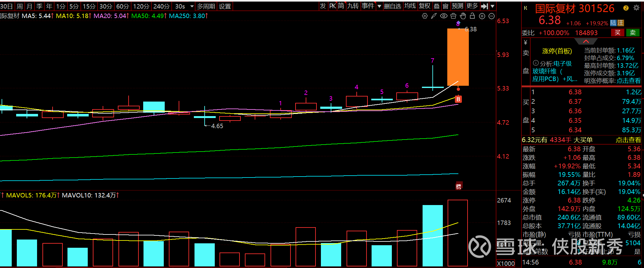Click the info icon beside 分析

pyautogui.click(x=536, y=63)
